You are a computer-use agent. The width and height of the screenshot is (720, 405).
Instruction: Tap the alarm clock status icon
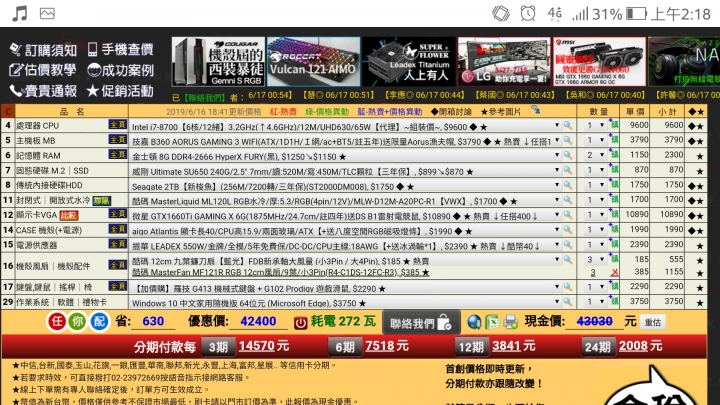click(528, 13)
